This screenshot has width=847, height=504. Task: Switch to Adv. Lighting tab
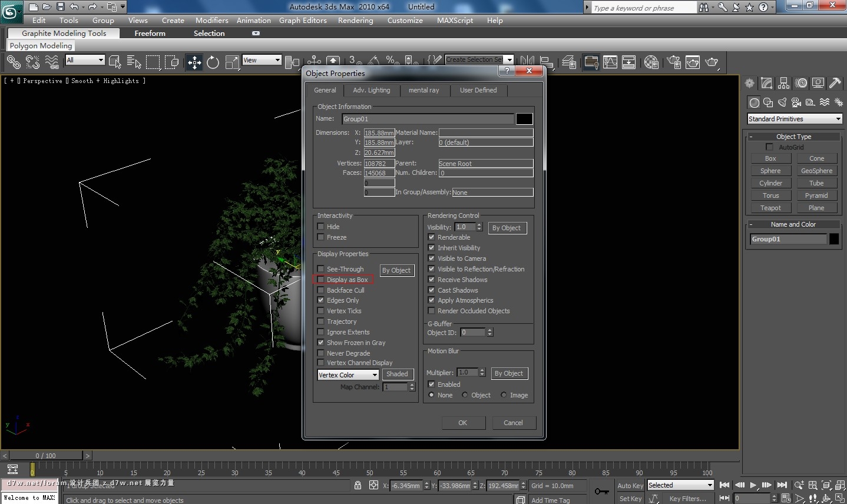click(x=371, y=90)
